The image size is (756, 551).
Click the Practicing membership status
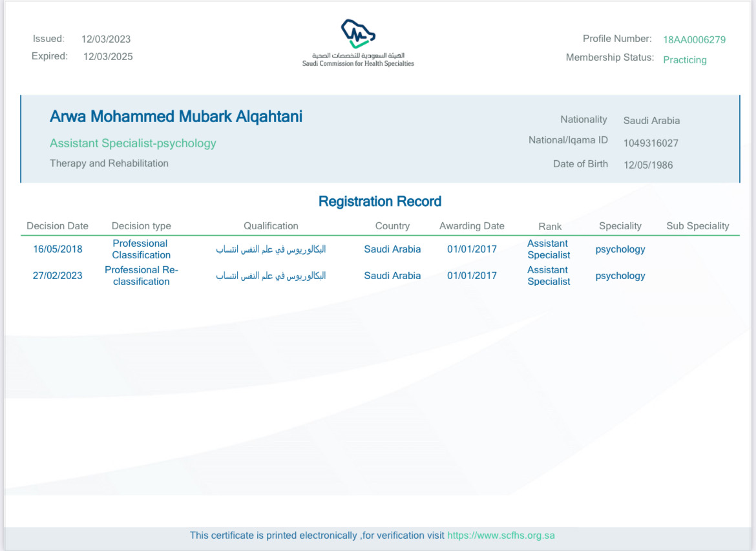point(684,60)
